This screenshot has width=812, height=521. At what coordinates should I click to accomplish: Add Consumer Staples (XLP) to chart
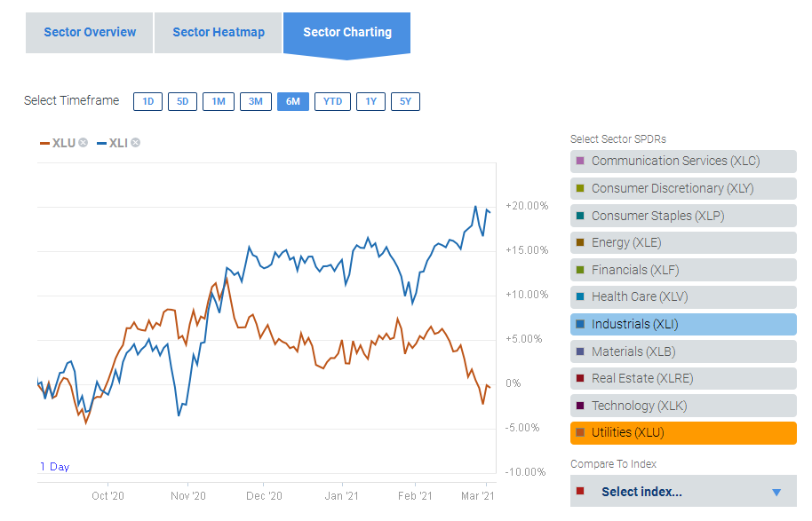tap(682, 216)
